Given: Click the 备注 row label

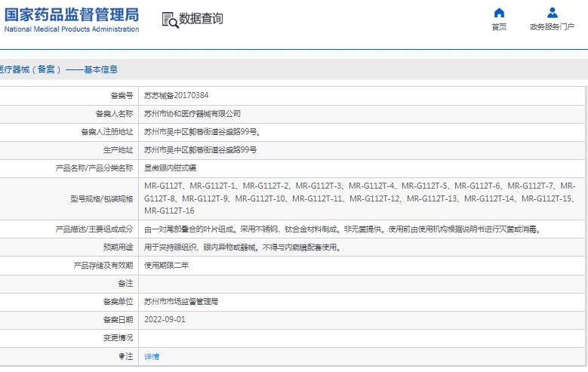Looking at the screenshot, I should 125,284.
